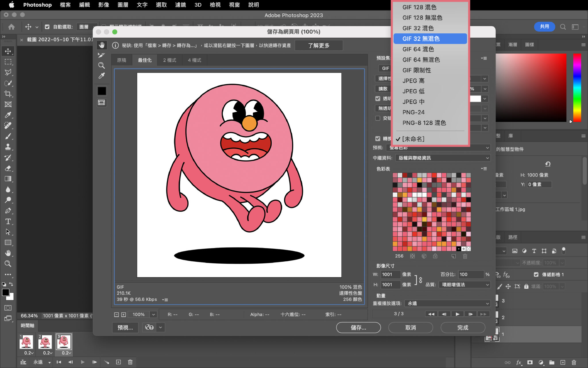Toggle the 自動選取 option in the options bar
This screenshot has height=368, width=588.
click(x=47, y=26)
